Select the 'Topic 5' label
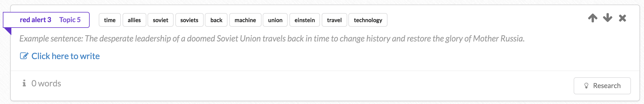Viewport: 644px width, 104px height. point(70,20)
